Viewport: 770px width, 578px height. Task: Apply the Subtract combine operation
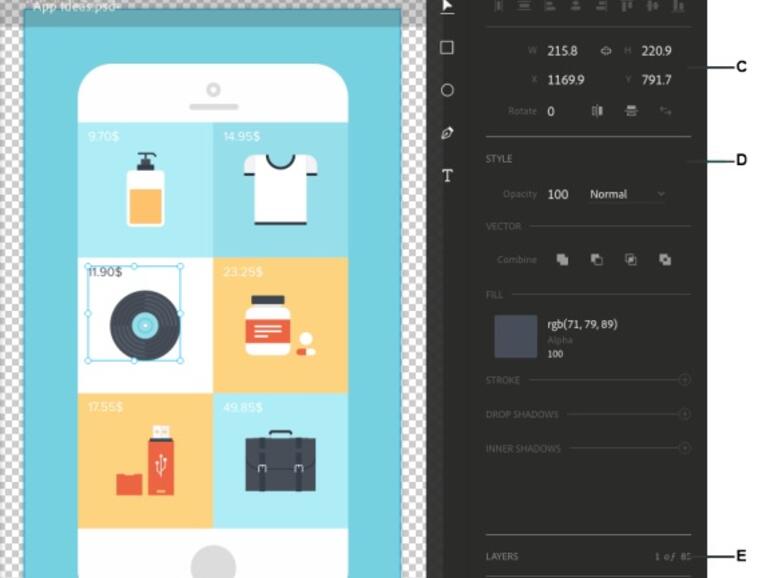(597, 259)
